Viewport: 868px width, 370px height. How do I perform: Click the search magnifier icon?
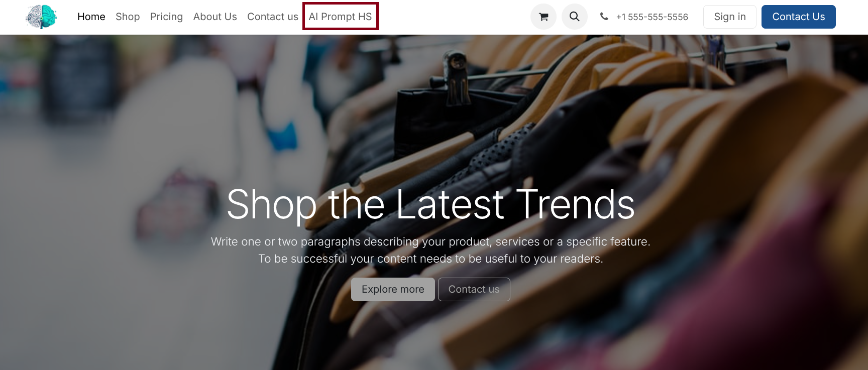575,17
